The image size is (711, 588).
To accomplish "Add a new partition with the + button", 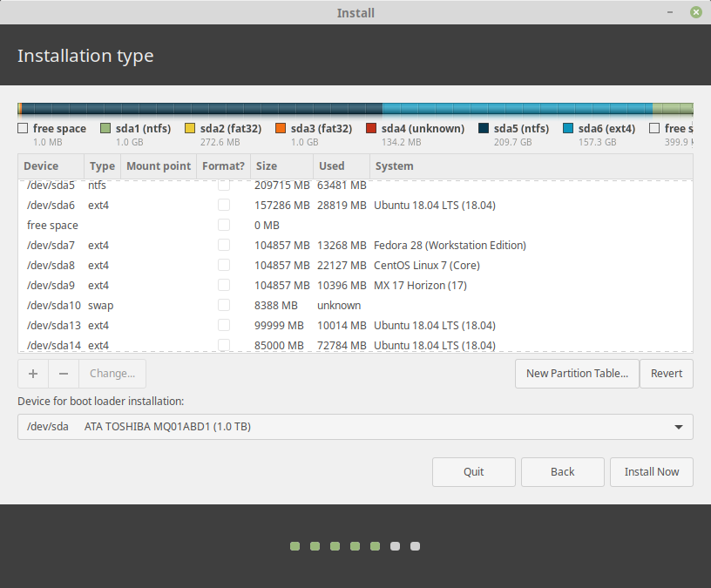I will click(32, 373).
